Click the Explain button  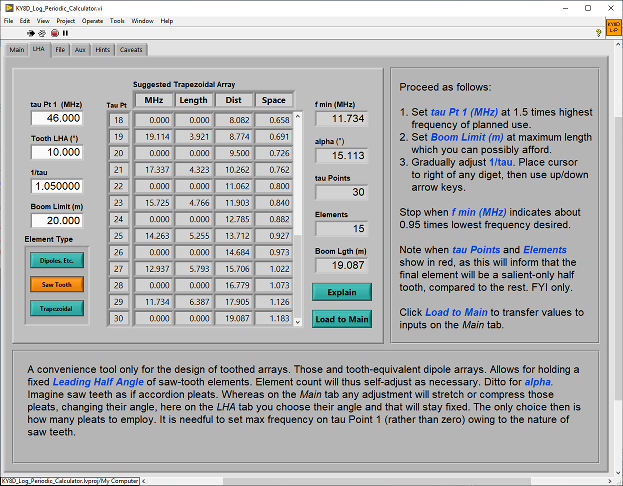pos(342,292)
